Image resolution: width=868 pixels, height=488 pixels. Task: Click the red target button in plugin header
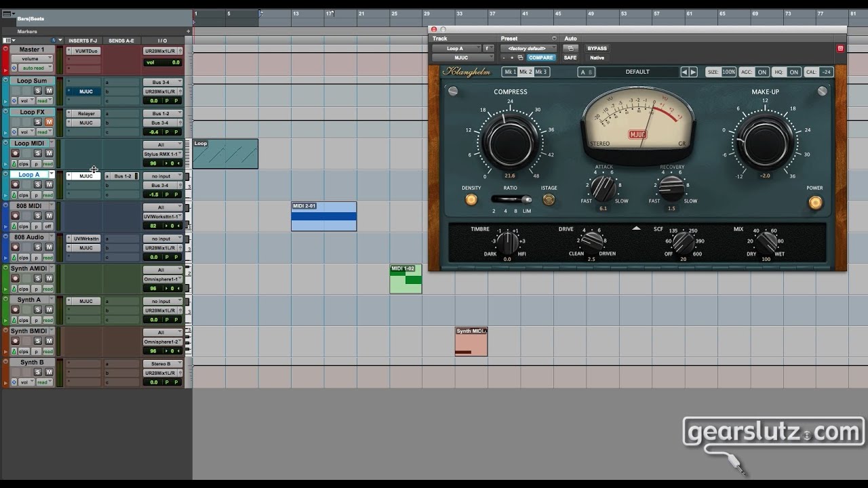pos(840,48)
